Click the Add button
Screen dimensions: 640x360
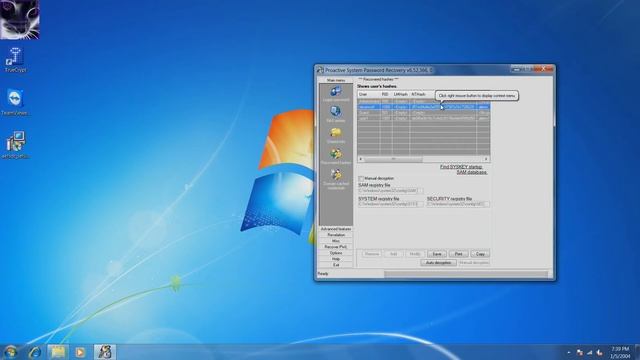(x=393, y=254)
